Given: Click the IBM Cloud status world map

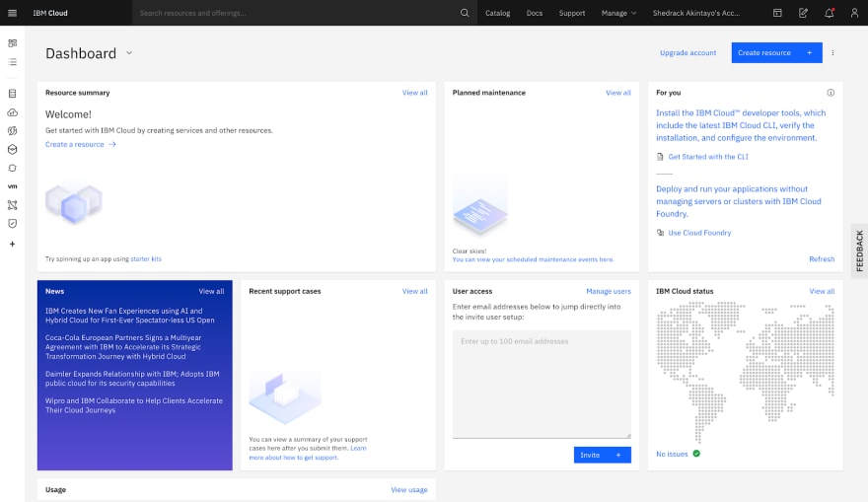Looking at the screenshot, I should coord(745,372).
